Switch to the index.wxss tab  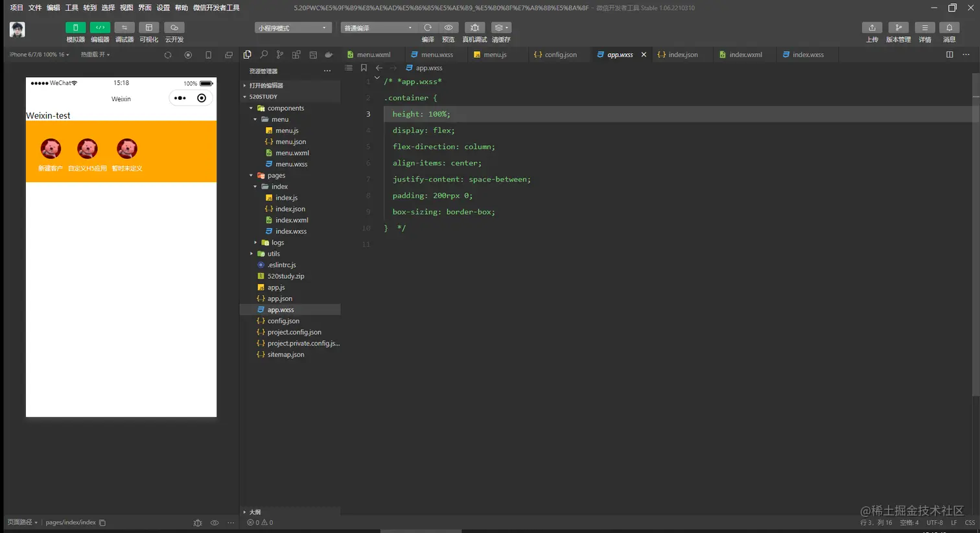coord(808,54)
